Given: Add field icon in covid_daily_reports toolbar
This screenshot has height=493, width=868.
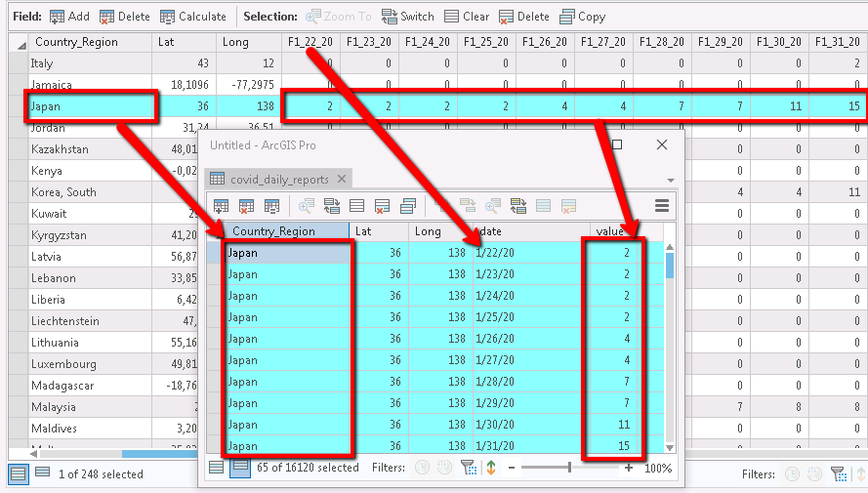Looking at the screenshot, I should pos(221,206).
